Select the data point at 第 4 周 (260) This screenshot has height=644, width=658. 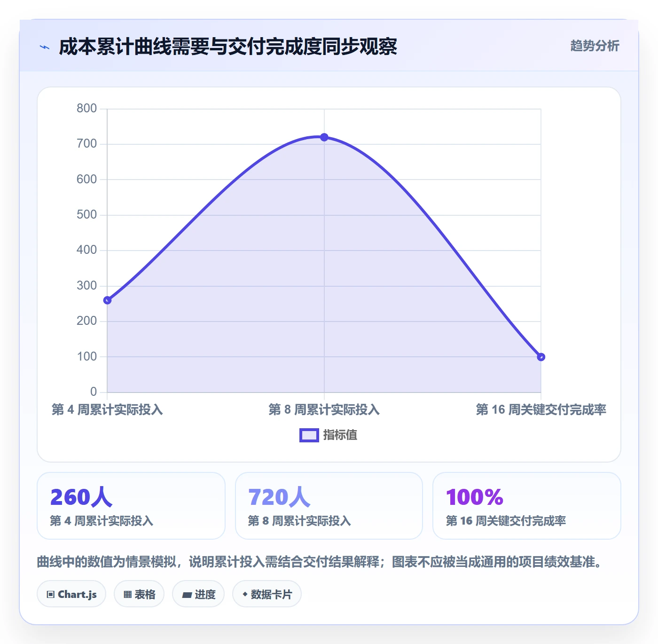point(107,300)
